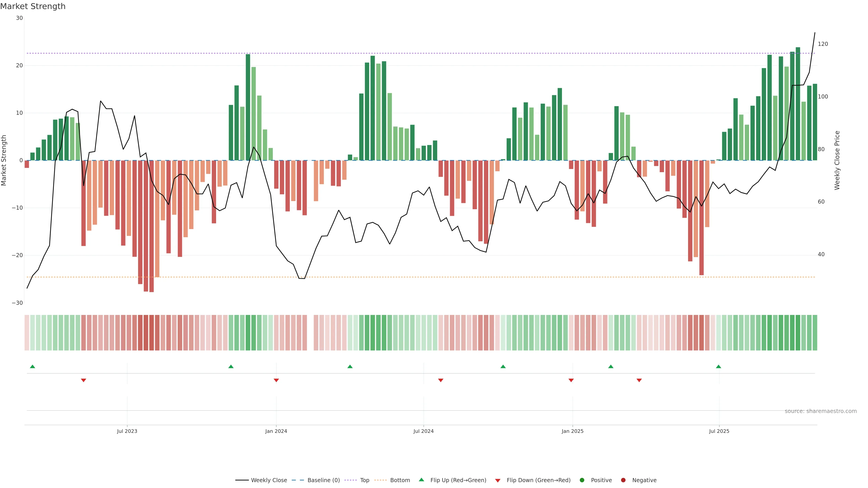Viewport: 868px width, 488px height.
Task: Click the green Flip Up legend triangle icon
Action: (421, 480)
